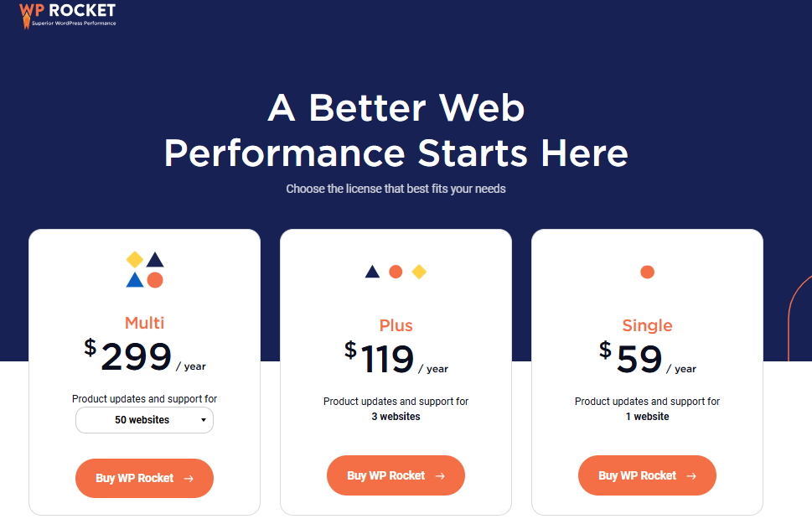Image resolution: width=812 pixels, height=519 pixels.
Task: Open the 50 websites dropdown
Action: [x=144, y=419]
